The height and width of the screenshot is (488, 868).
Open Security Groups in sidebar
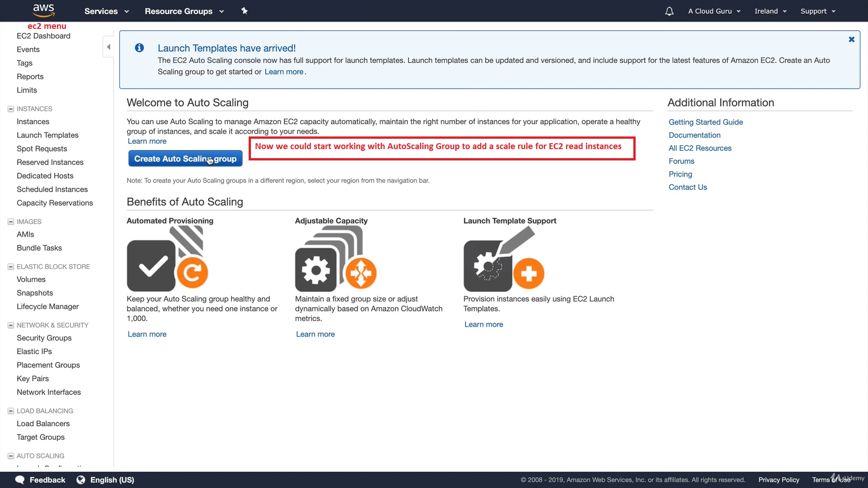(44, 338)
